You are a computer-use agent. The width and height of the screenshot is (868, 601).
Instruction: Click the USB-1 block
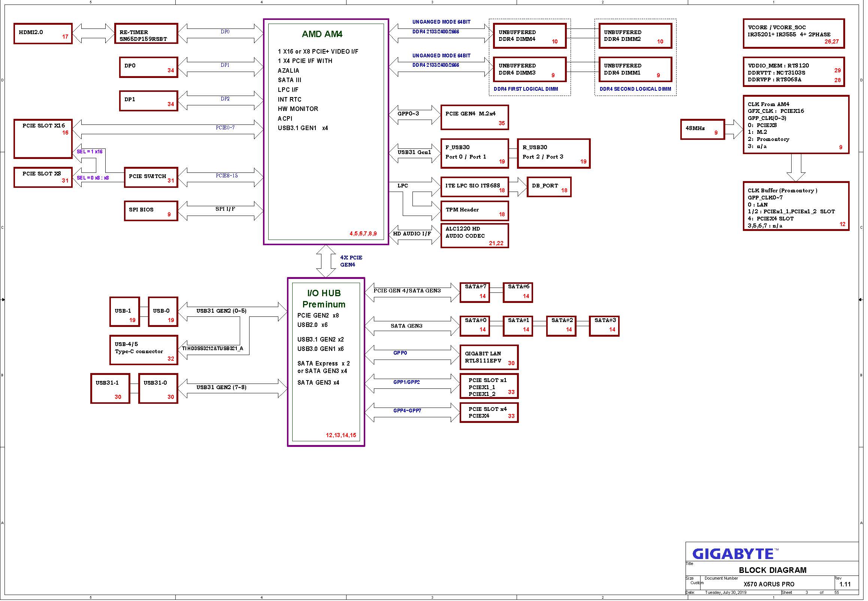[125, 312]
